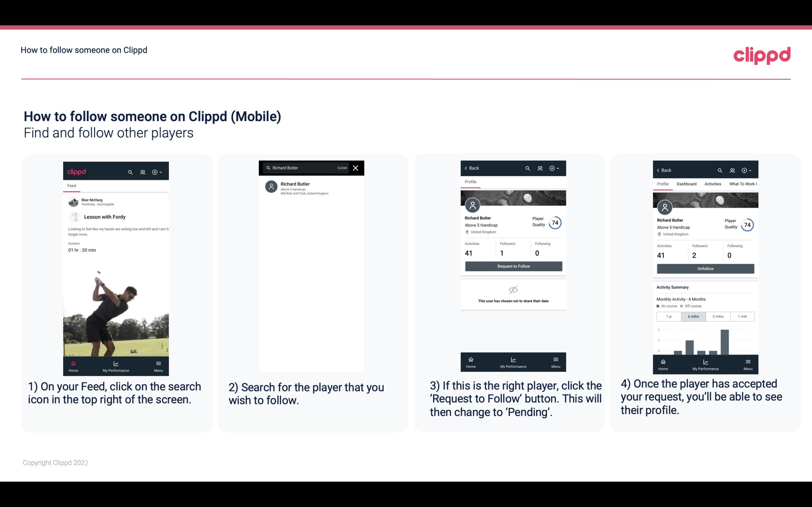Click the Back arrow on Richard Butler profile

pyautogui.click(x=467, y=168)
